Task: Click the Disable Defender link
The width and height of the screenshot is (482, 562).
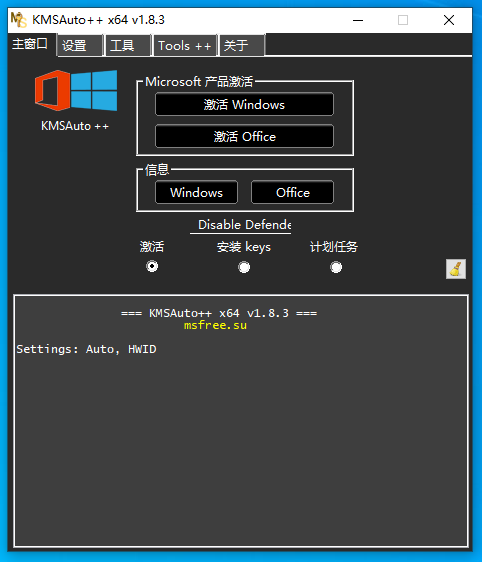Action: [x=244, y=225]
